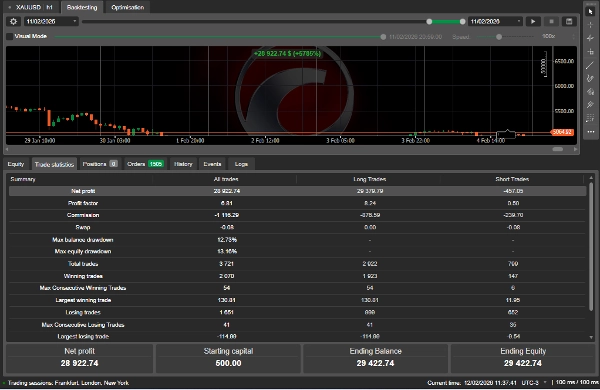Image resolution: width=600 pixels, height=390 pixels.
Task: Open the Logs tab
Action: coord(241,164)
